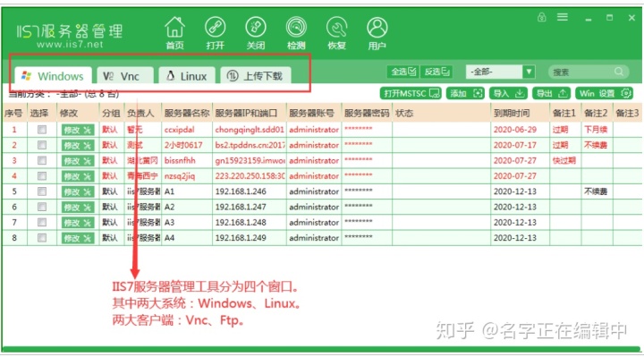
Task: Click the 服务器名称 column header
Action: (187, 113)
